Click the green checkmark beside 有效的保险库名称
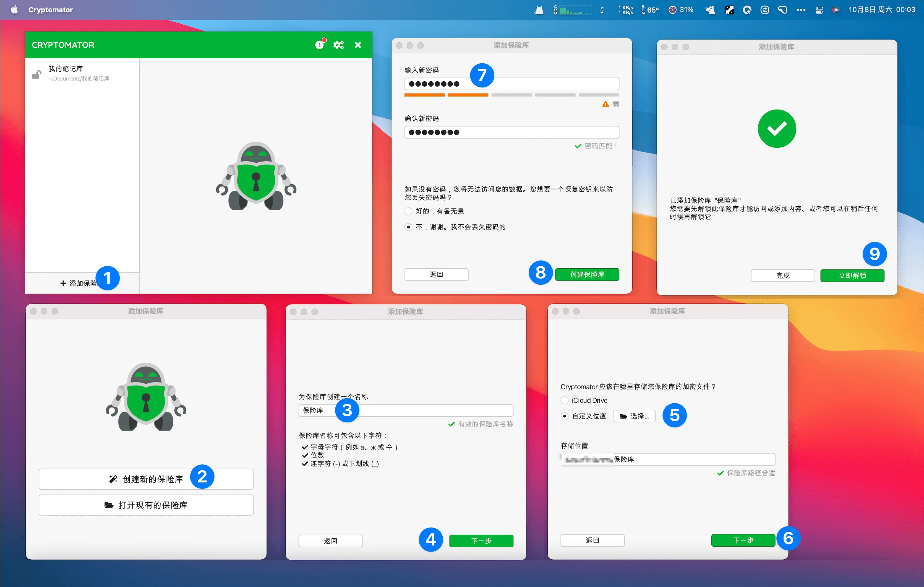The height and width of the screenshot is (587, 924). click(452, 424)
